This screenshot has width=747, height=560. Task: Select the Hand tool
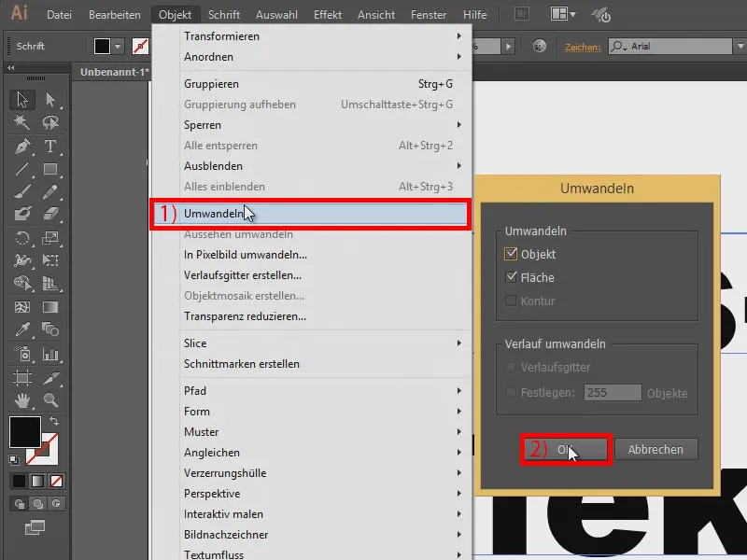point(21,400)
